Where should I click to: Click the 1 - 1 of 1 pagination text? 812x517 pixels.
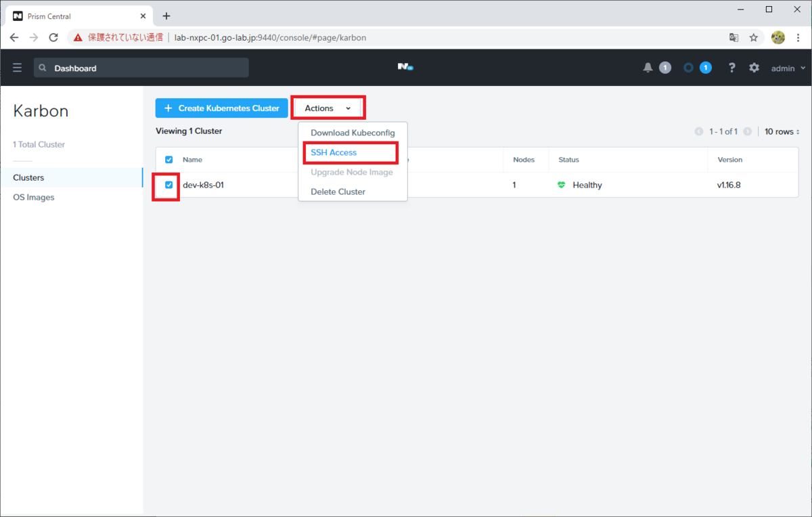[x=723, y=131]
